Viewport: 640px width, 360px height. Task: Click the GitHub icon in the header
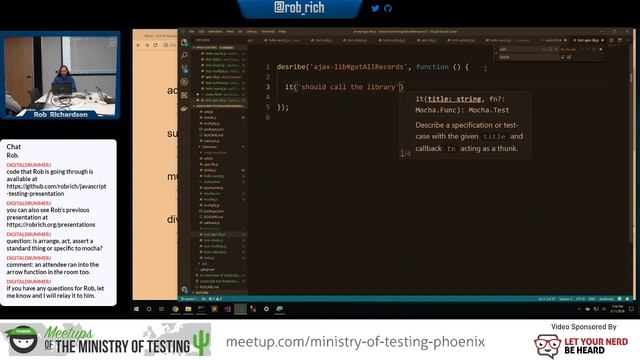[387, 8]
